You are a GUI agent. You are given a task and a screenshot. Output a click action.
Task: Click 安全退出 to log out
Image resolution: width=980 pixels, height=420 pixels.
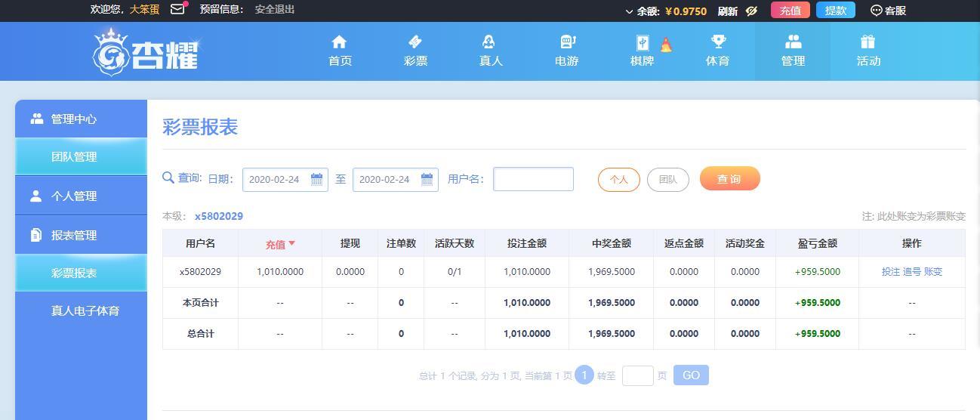point(275,10)
